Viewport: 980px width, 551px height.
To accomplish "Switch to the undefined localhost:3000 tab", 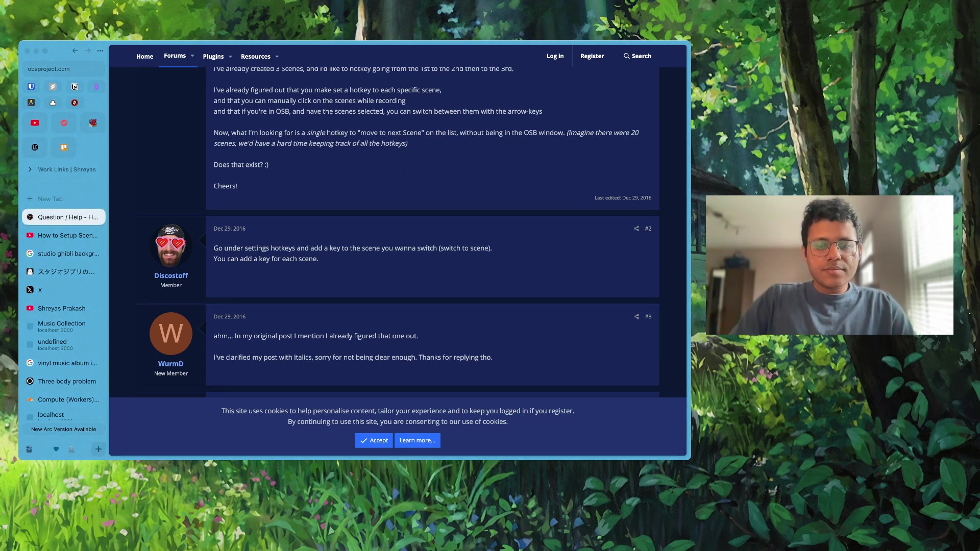I will click(64, 345).
